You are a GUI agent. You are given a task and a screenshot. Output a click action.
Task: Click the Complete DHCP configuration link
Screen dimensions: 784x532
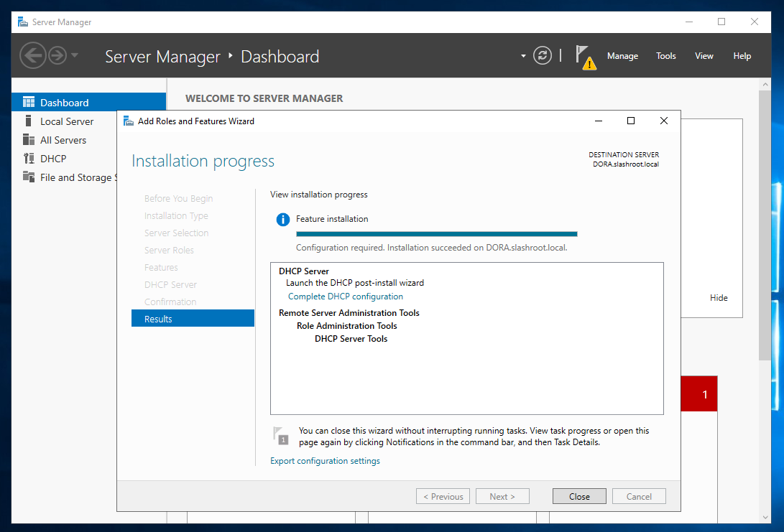(345, 297)
